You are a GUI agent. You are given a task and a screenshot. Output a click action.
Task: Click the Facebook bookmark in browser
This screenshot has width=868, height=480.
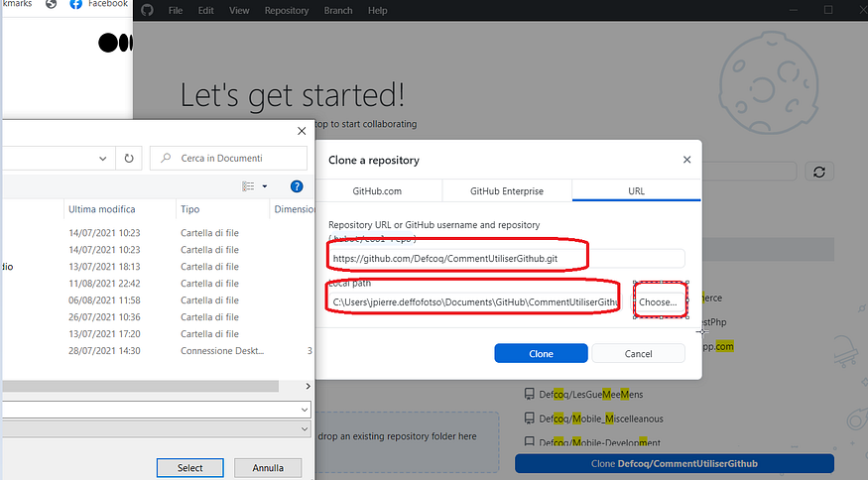pos(99,4)
